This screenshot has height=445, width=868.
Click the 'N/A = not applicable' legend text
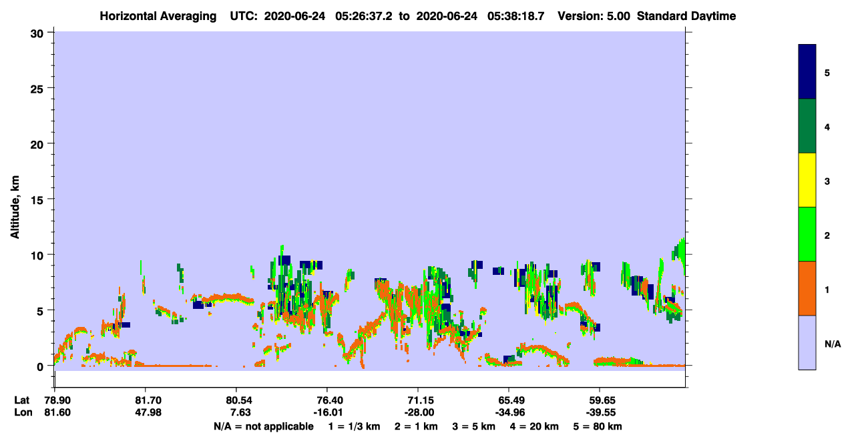point(263,426)
